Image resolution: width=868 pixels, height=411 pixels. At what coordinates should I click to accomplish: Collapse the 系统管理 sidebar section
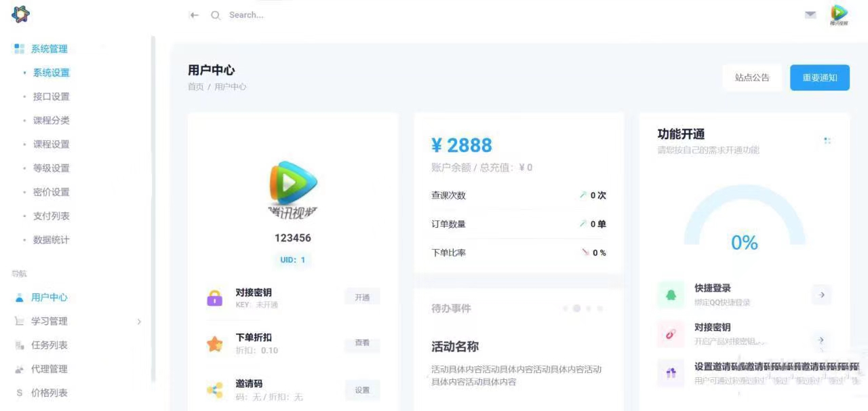49,49
